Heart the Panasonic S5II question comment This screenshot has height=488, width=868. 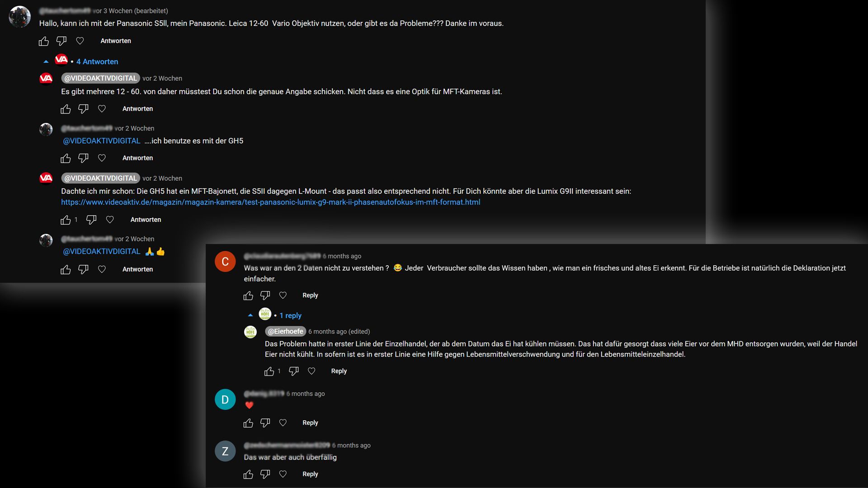[80, 41]
